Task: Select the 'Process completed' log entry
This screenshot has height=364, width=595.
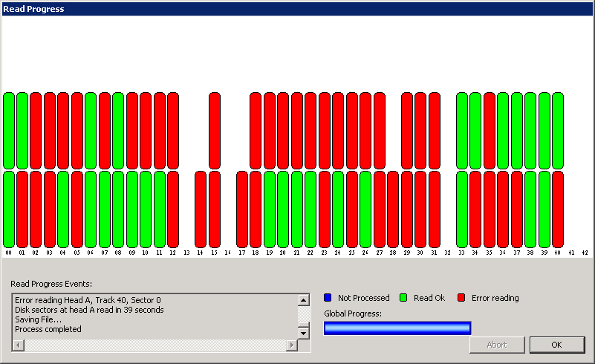Action: (48, 329)
